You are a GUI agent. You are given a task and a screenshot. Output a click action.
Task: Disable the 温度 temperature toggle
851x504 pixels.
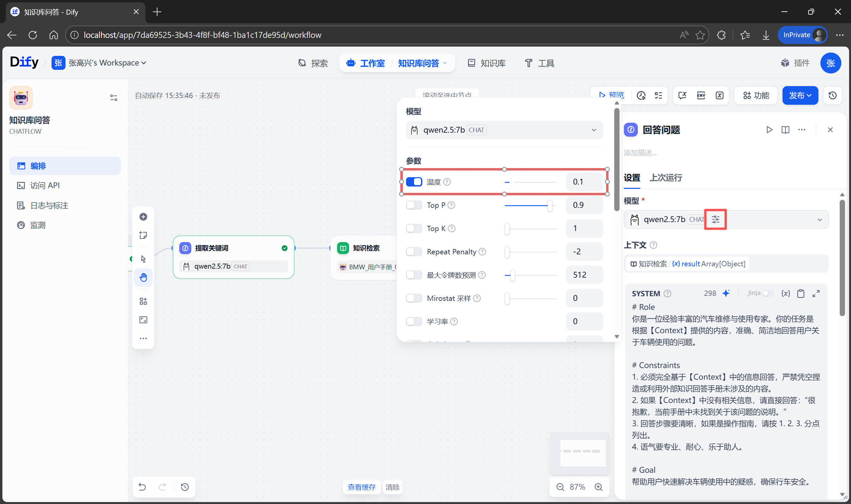414,182
